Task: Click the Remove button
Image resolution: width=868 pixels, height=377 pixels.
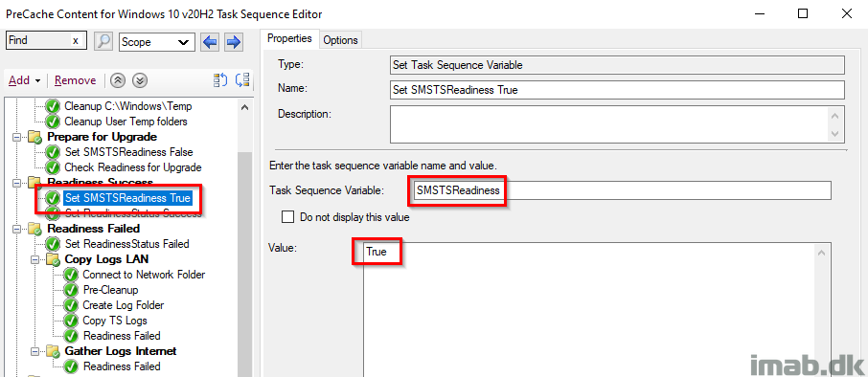Action: tap(76, 80)
